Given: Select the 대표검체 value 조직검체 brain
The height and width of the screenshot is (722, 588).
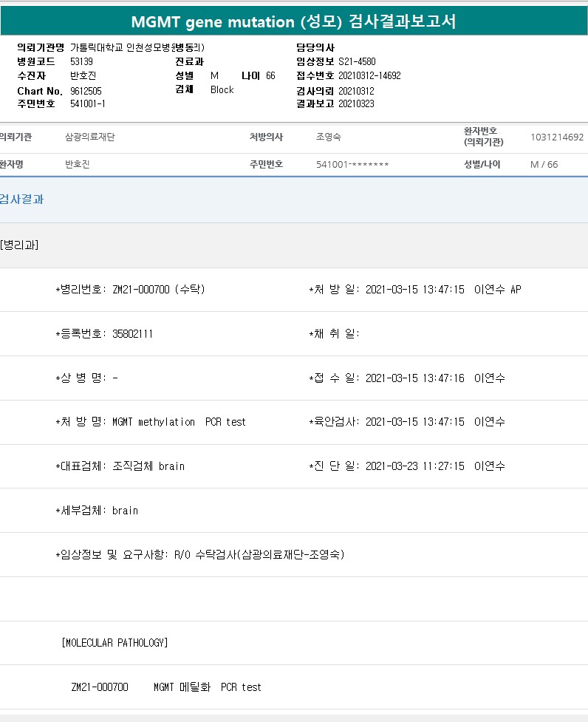Looking at the screenshot, I should click(x=148, y=466).
